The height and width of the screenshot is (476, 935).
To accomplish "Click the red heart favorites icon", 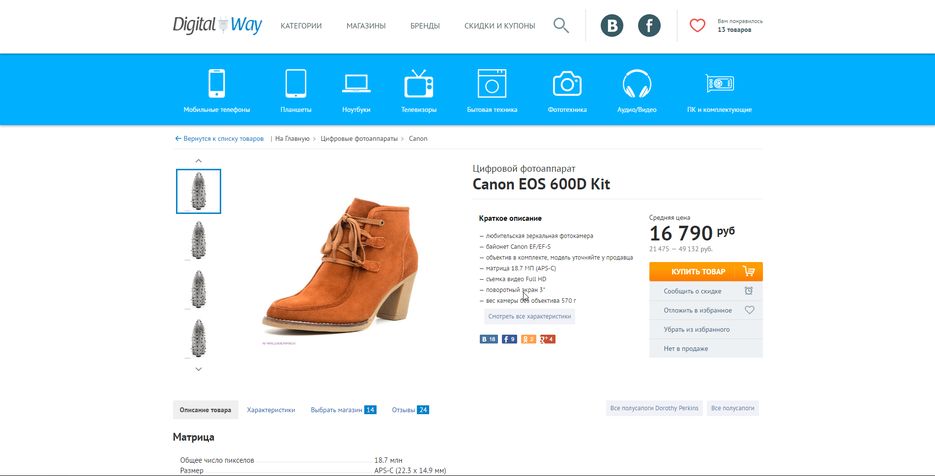I will (x=697, y=26).
